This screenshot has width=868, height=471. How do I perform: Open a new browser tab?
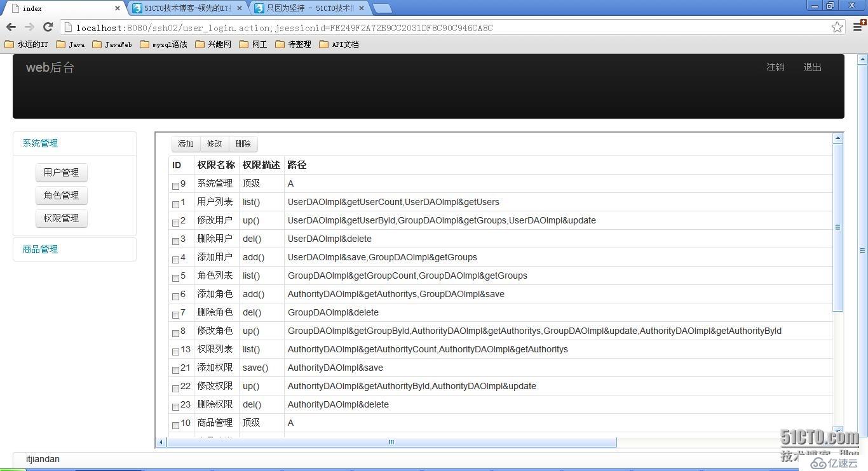(x=382, y=8)
